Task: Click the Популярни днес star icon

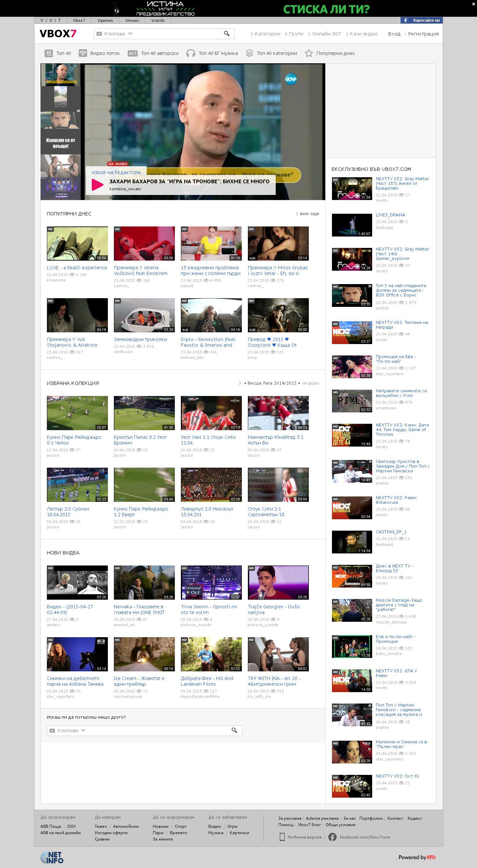Action: pyautogui.click(x=309, y=53)
